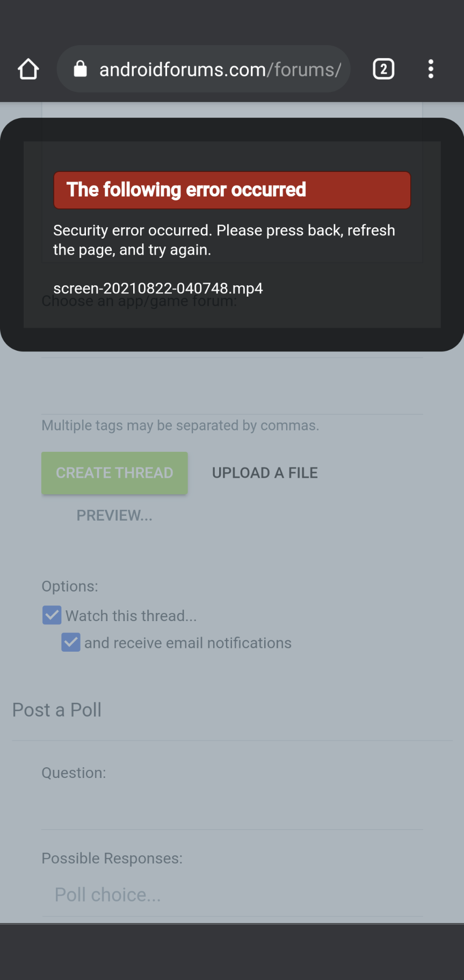Tap the red error occurred header
Screen dimensions: 464x980
(x=232, y=190)
